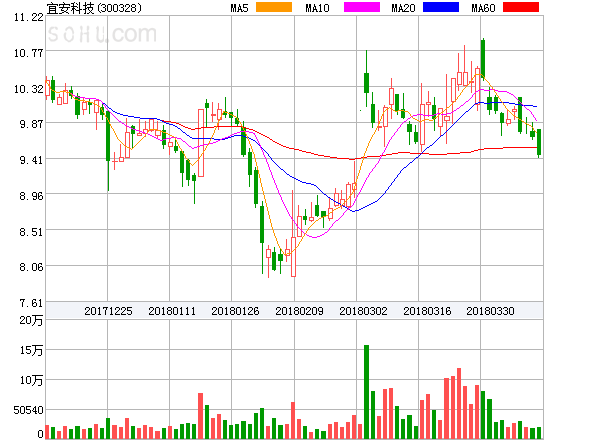
Task: Select date label 20180330
Action: coord(490,311)
